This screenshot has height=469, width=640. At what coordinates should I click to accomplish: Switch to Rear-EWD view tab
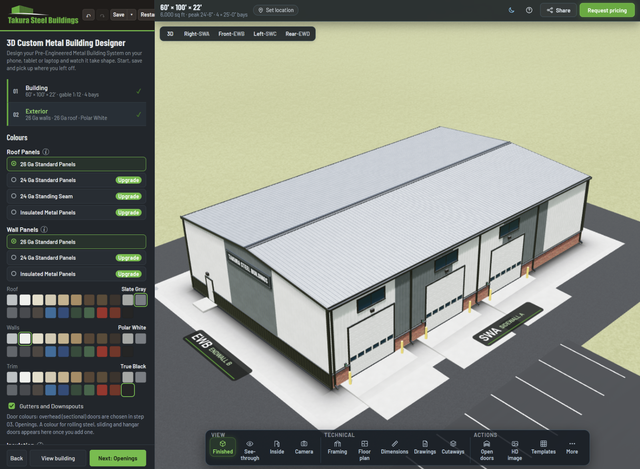tap(298, 34)
